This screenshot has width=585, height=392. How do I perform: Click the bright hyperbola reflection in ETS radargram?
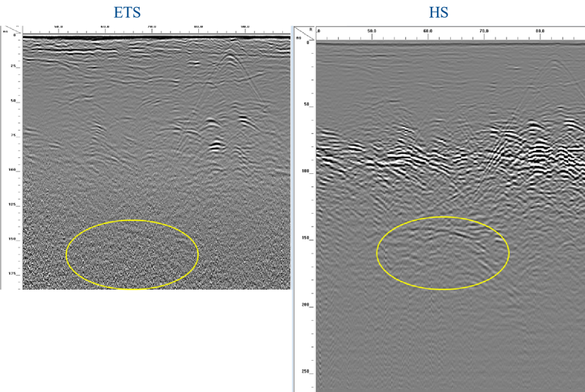216,145
